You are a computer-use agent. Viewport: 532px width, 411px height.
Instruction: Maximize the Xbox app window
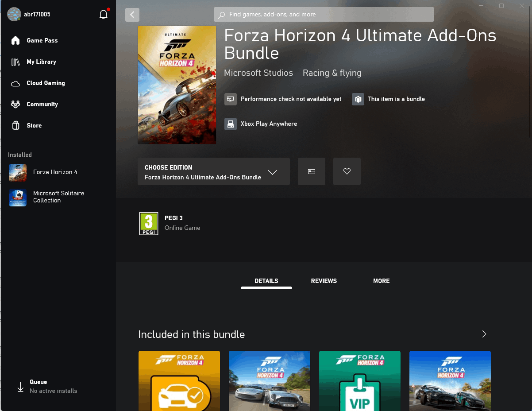click(501, 6)
